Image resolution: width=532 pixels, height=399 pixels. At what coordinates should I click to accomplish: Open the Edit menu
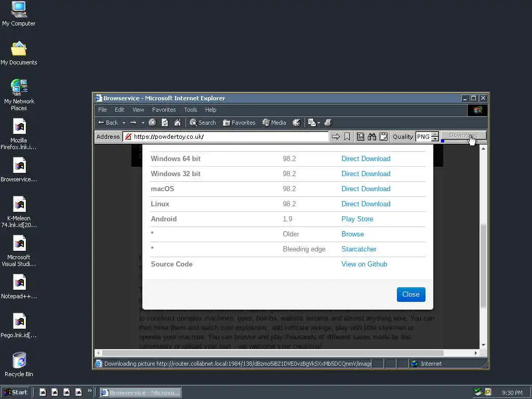tap(119, 110)
